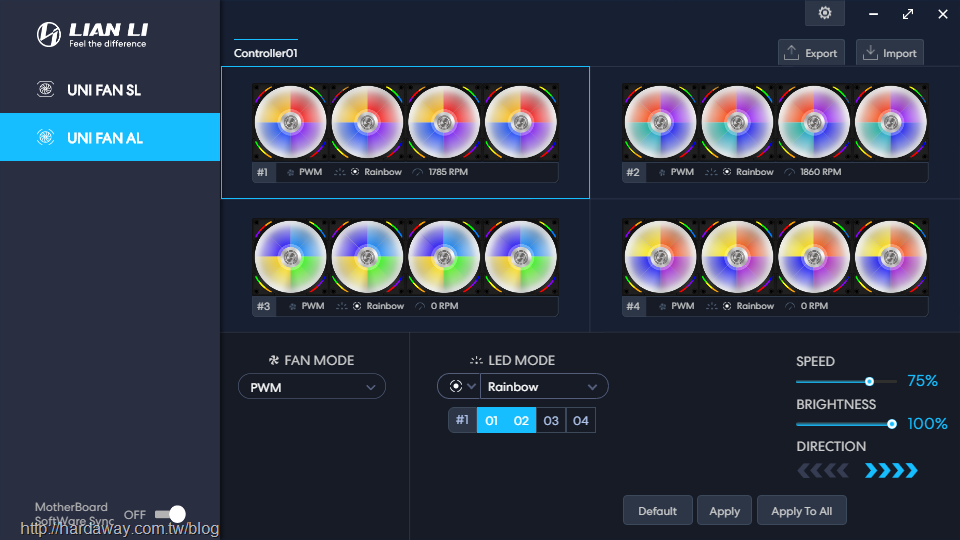This screenshot has height=540, width=960.
Task: Click the gauge icon in group #3 status
Action: (420, 307)
